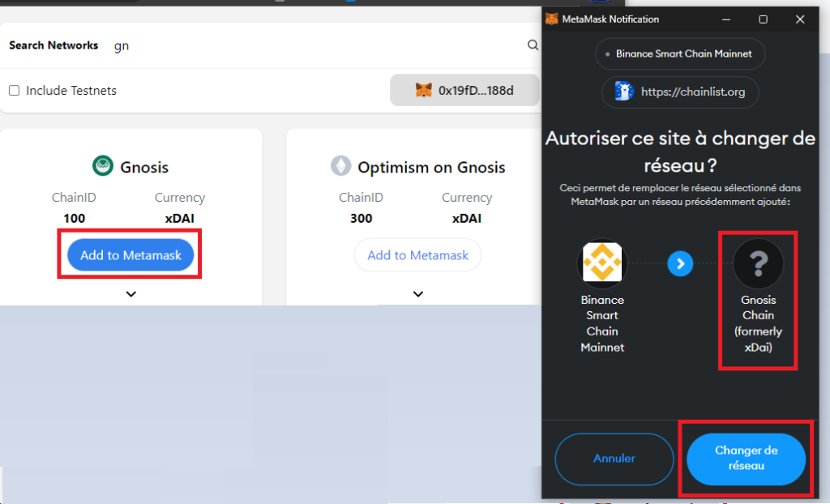Click Annuler to cancel network switch
The height and width of the screenshot is (504, 830).
coord(614,459)
